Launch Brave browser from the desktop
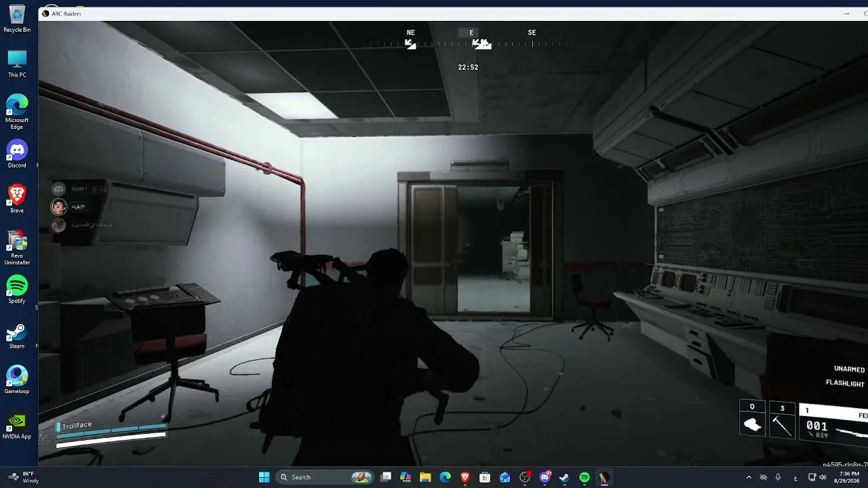The width and height of the screenshot is (868, 488). click(17, 199)
